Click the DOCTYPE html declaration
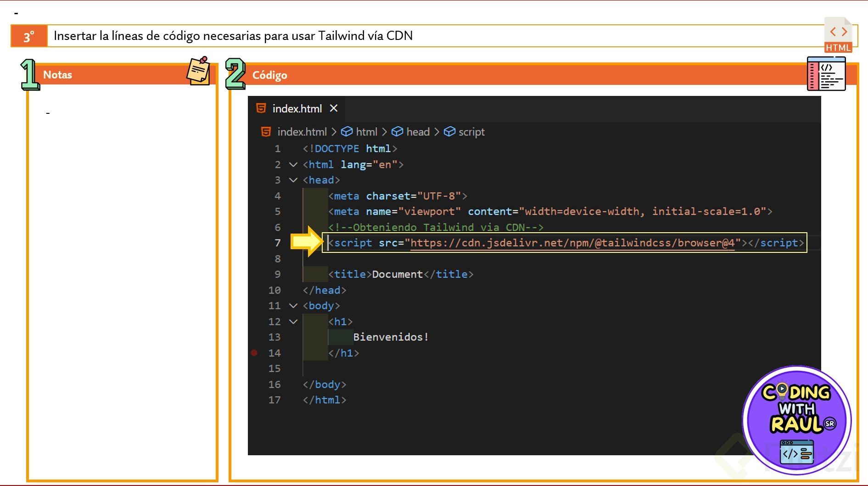 pyautogui.click(x=350, y=149)
